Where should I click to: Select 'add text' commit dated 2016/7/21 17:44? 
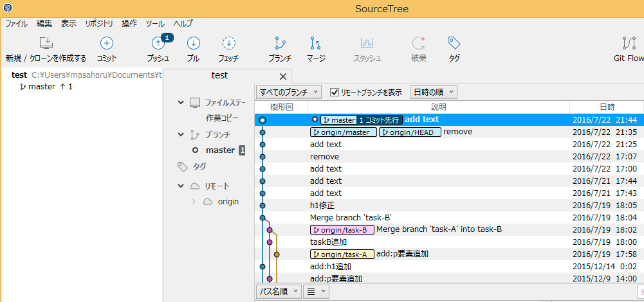tap(449, 181)
